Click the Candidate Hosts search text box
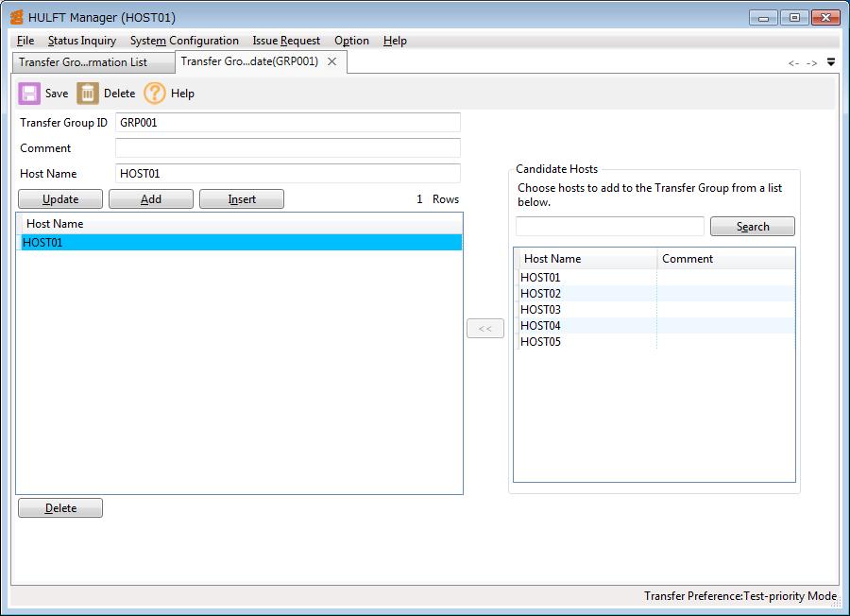850x616 pixels. pyautogui.click(x=610, y=227)
